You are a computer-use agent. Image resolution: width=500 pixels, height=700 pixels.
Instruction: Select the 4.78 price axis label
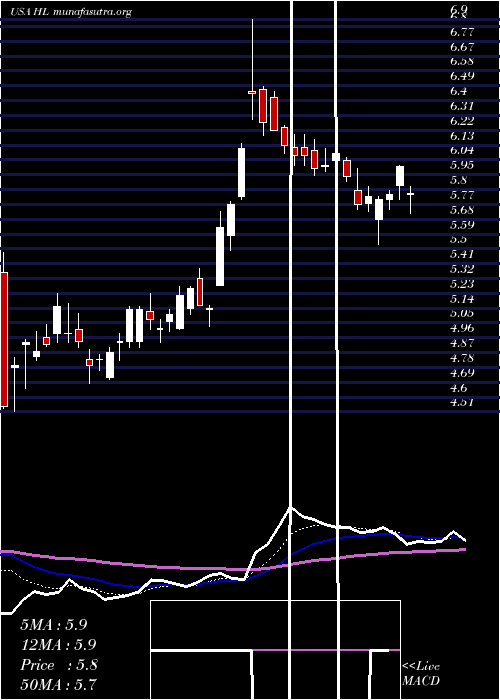462,358
